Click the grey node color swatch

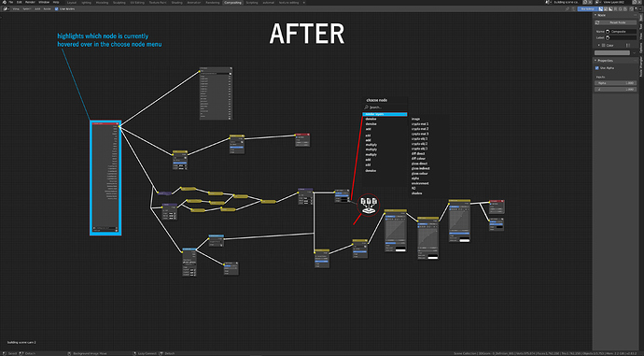[612, 52]
